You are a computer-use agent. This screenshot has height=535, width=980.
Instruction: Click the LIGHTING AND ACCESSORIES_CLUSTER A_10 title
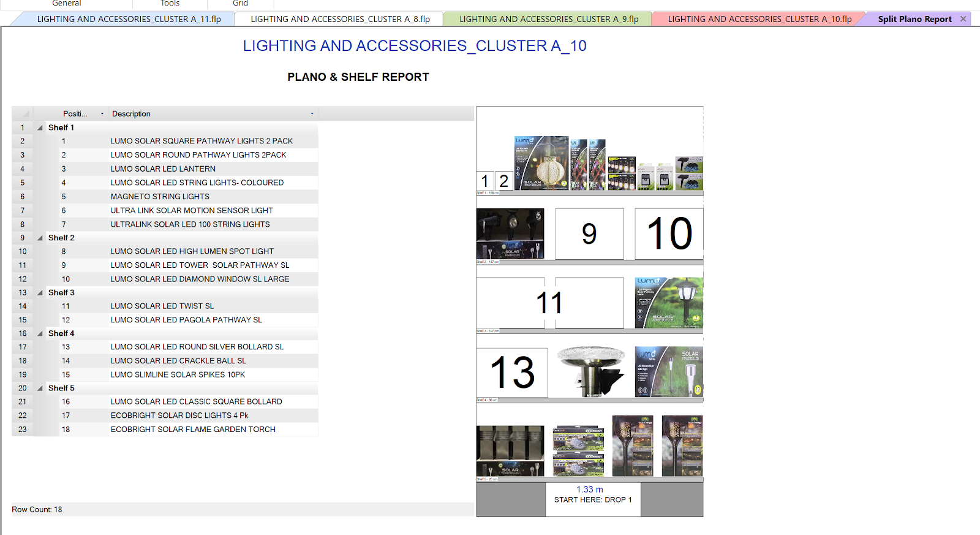pyautogui.click(x=415, y=46)
